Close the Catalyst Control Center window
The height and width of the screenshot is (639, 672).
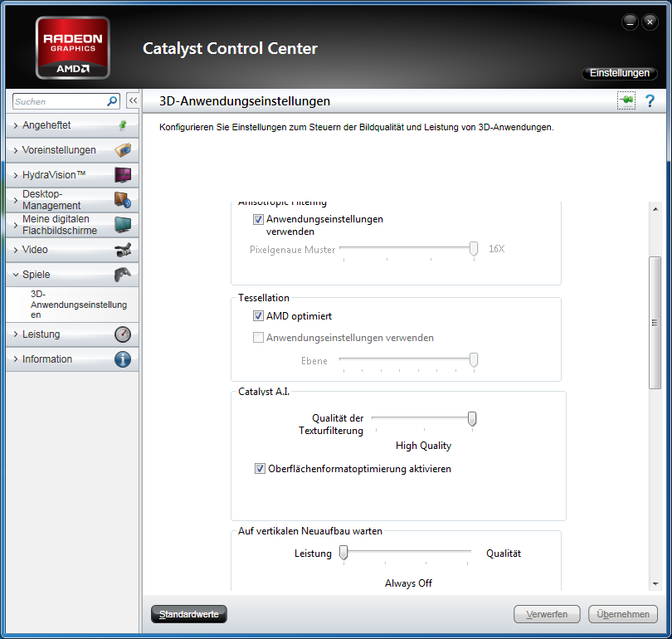click(650, 22)
